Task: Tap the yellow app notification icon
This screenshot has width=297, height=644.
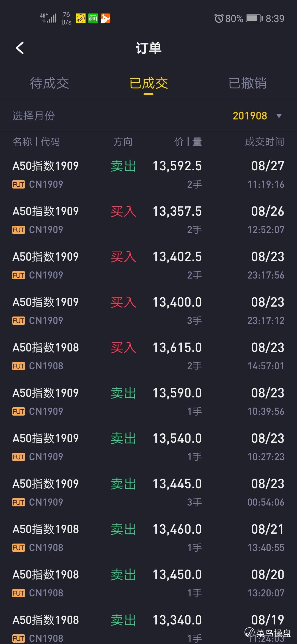Action: click(81, 18)
